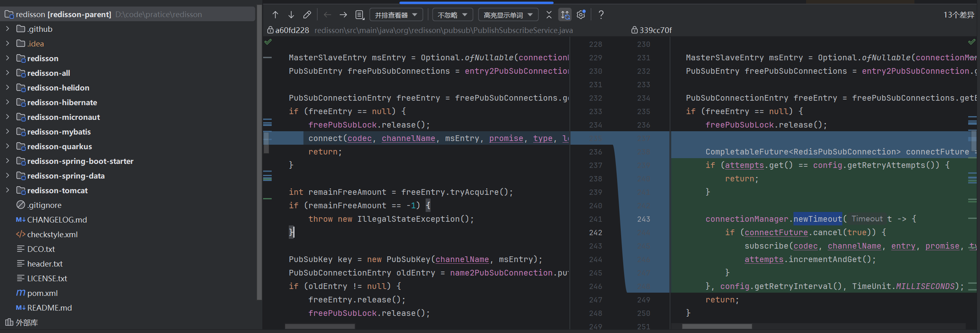Click line number 243 in right gutter
Image resolution: width=980 pixels, height=333 pixels.
click(644, 219)
